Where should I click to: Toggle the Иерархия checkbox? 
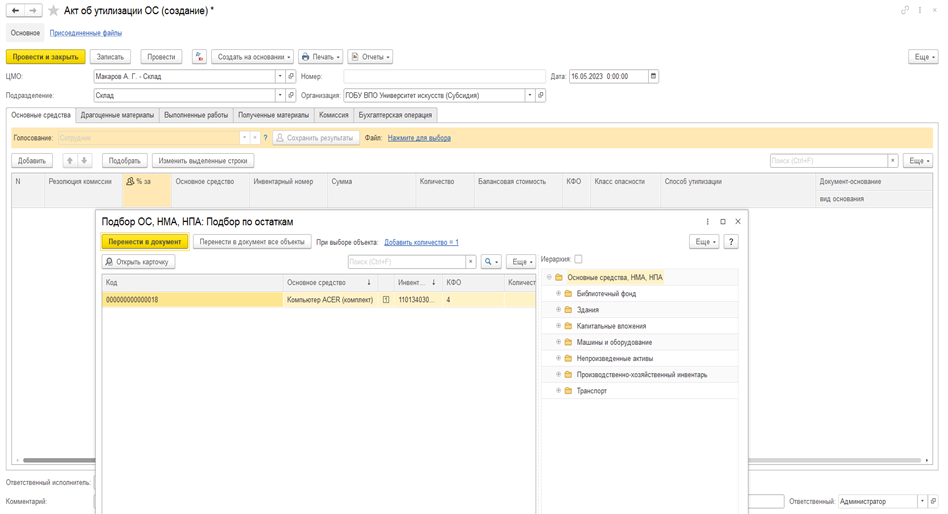[578, 259]
